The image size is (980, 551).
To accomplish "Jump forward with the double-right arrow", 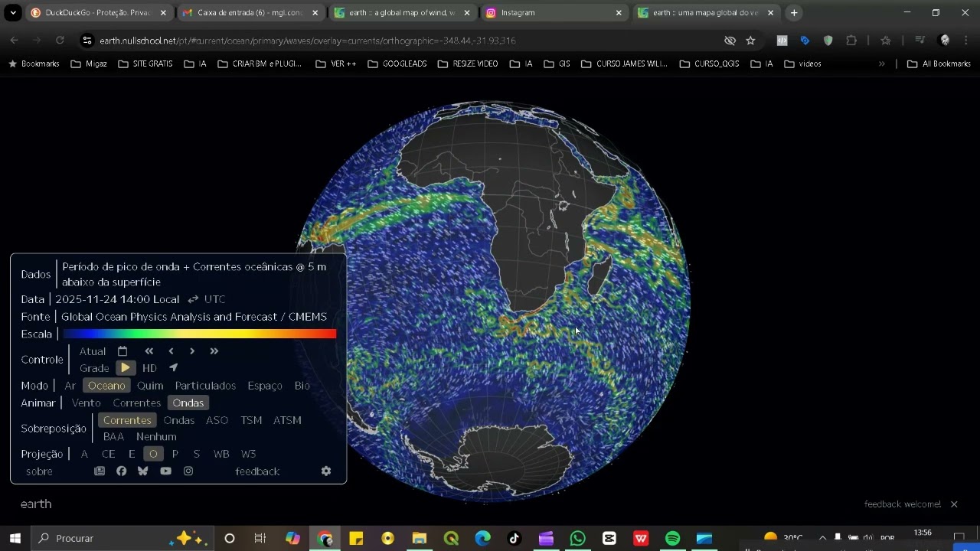I will pos(214,351).
